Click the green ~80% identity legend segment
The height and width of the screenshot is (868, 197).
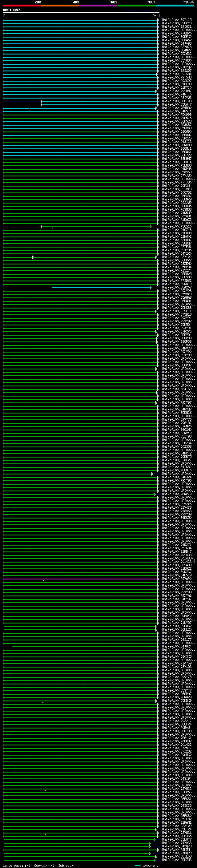[137, 6]
